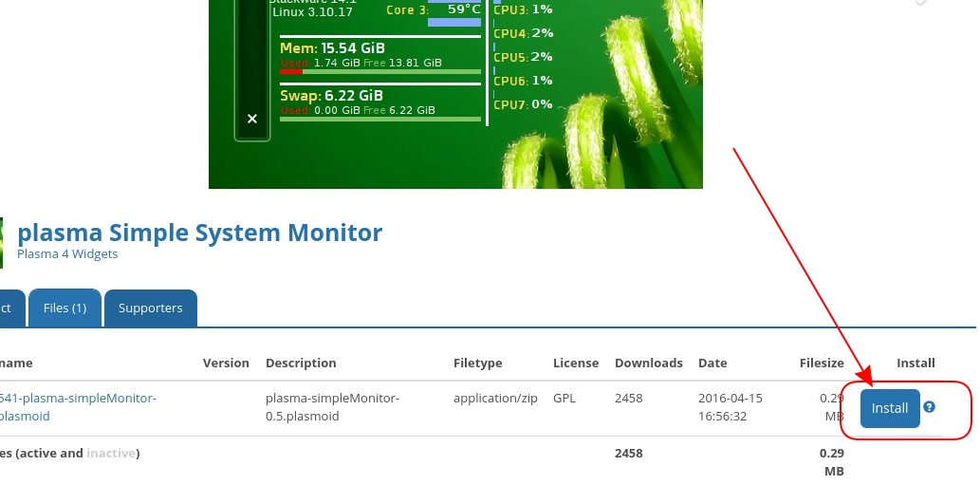Click the License column header

pyautogui.click(x=576, y=364)
